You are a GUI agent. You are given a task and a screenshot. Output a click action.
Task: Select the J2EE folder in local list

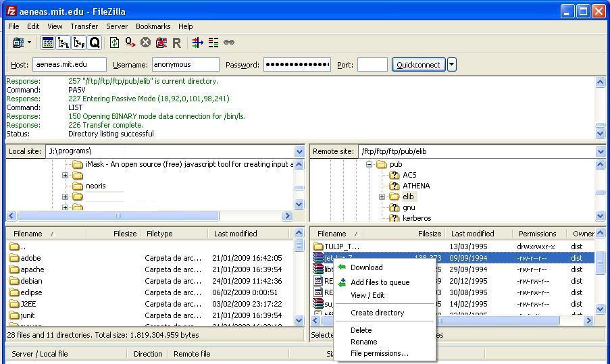click(x=28, y=304)
